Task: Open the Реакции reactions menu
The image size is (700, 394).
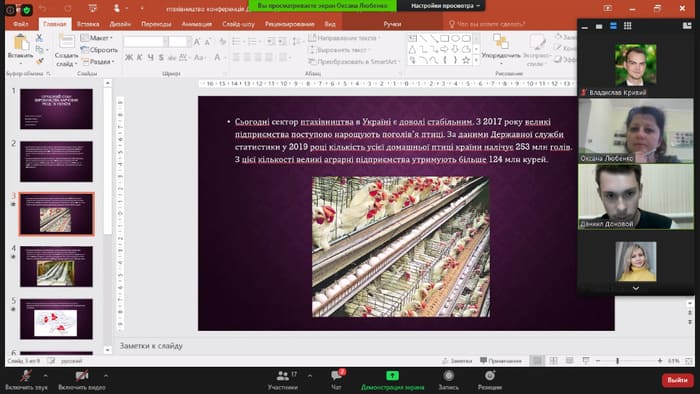Action: (490, 380)
